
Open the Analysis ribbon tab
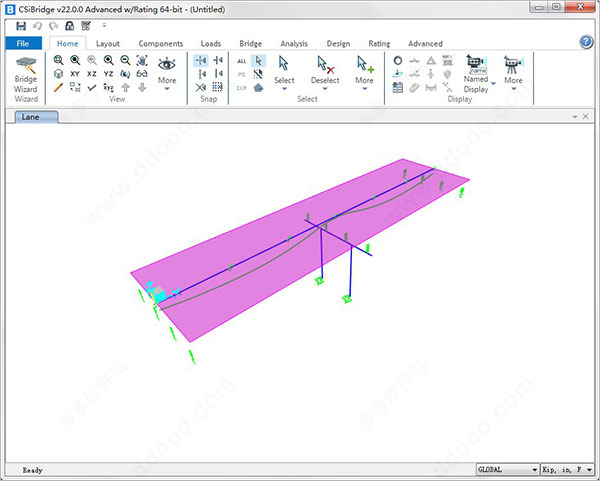tap(294, 44)
